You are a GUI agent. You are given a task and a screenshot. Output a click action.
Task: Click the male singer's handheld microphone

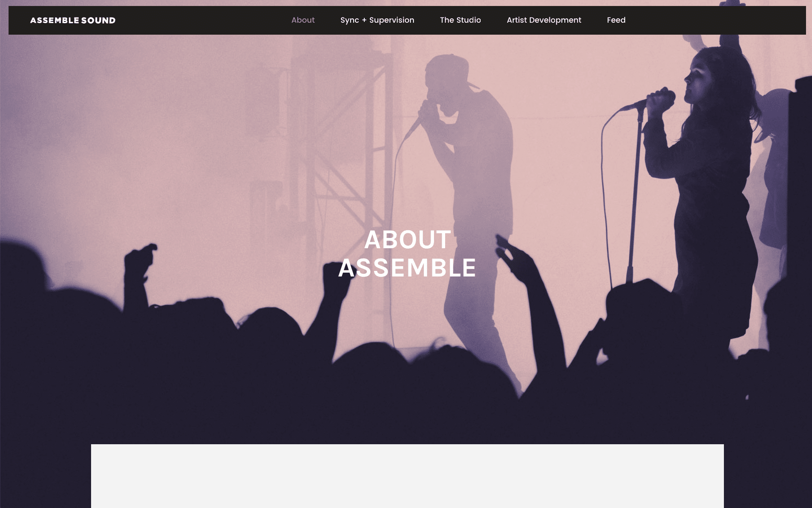click(414, 126)
